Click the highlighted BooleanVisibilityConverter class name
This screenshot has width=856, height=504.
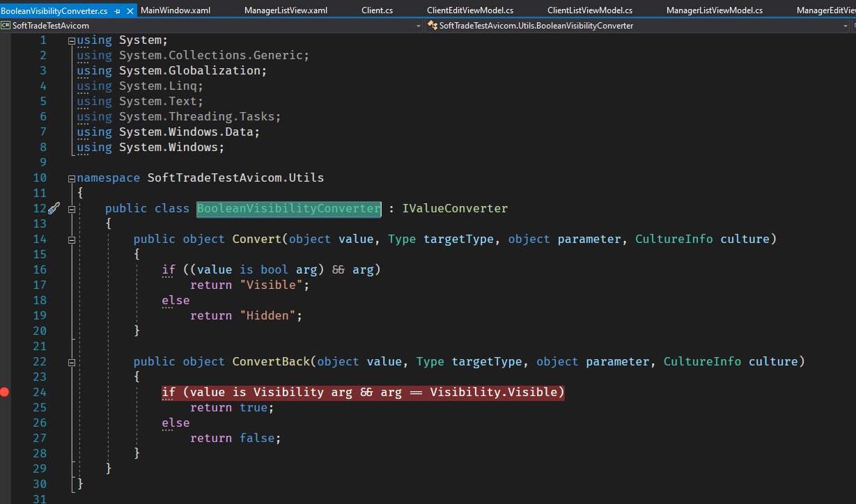pos(289,209)
